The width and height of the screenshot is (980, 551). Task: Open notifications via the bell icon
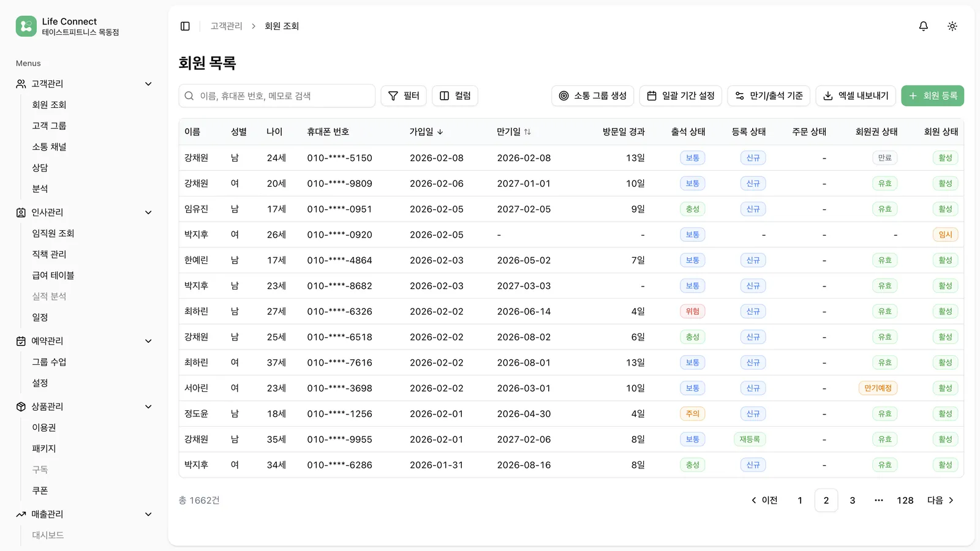pyautogui.click(x=923, y=26)
